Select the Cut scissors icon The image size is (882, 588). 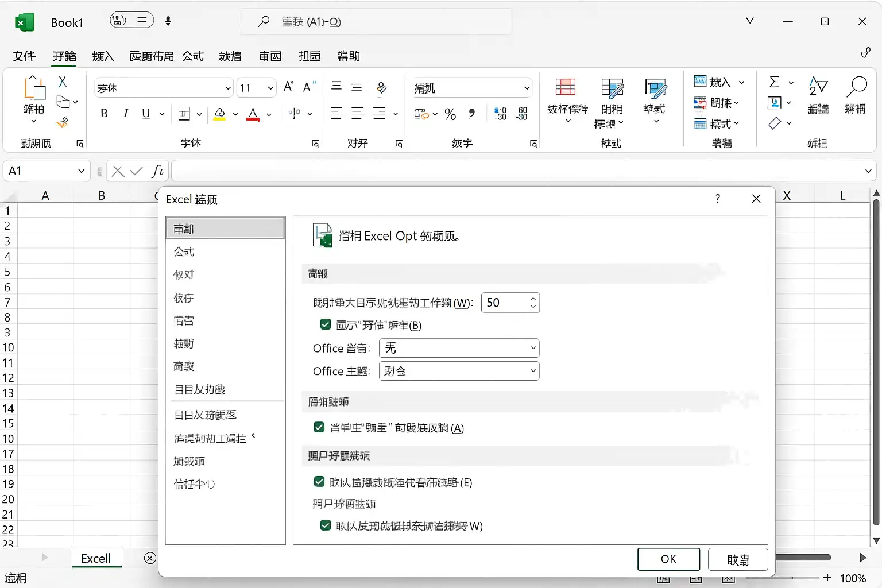pos(63,82)
